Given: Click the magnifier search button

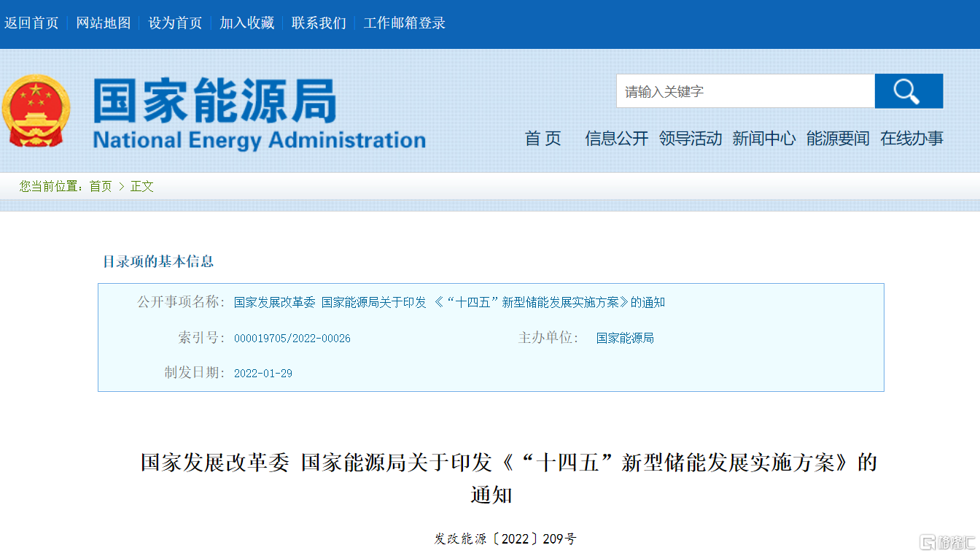Looking at the screenshot, I should click(909, 91).
